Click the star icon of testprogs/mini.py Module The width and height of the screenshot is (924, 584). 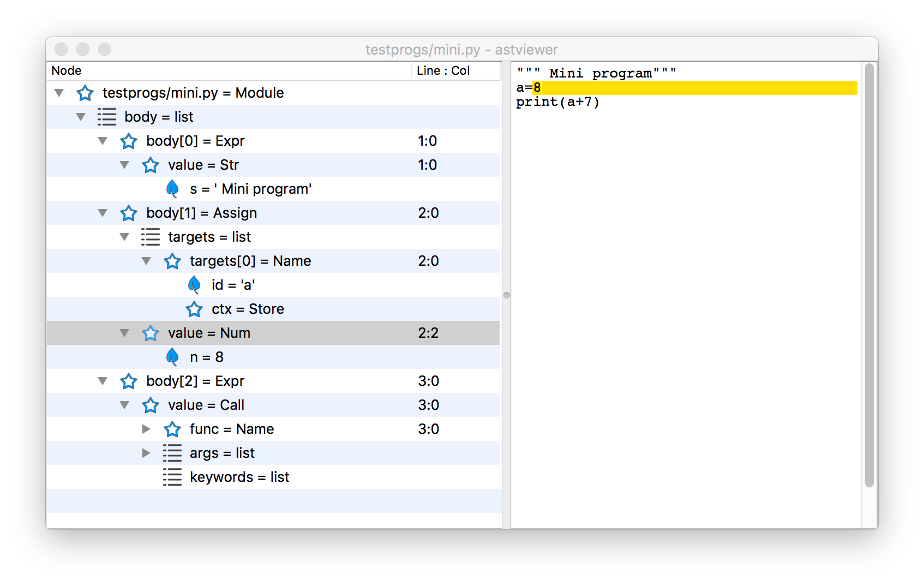[85, 93]
